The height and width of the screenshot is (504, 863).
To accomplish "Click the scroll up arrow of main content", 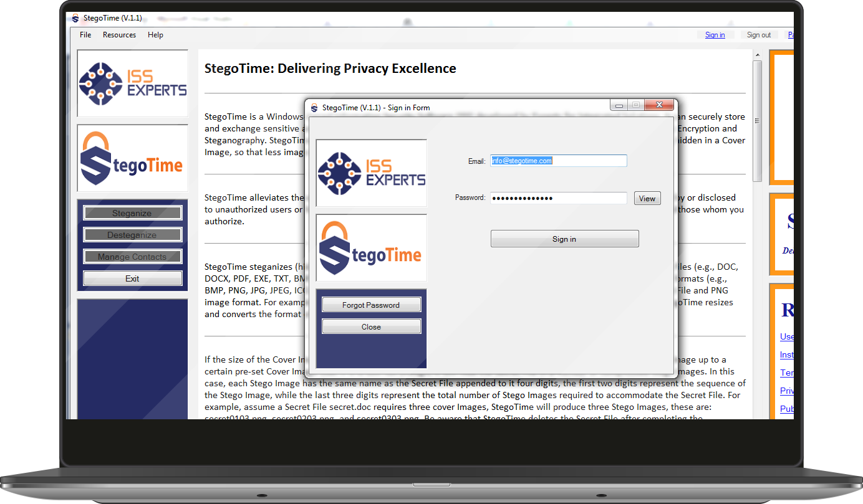I will pos(758,65).
